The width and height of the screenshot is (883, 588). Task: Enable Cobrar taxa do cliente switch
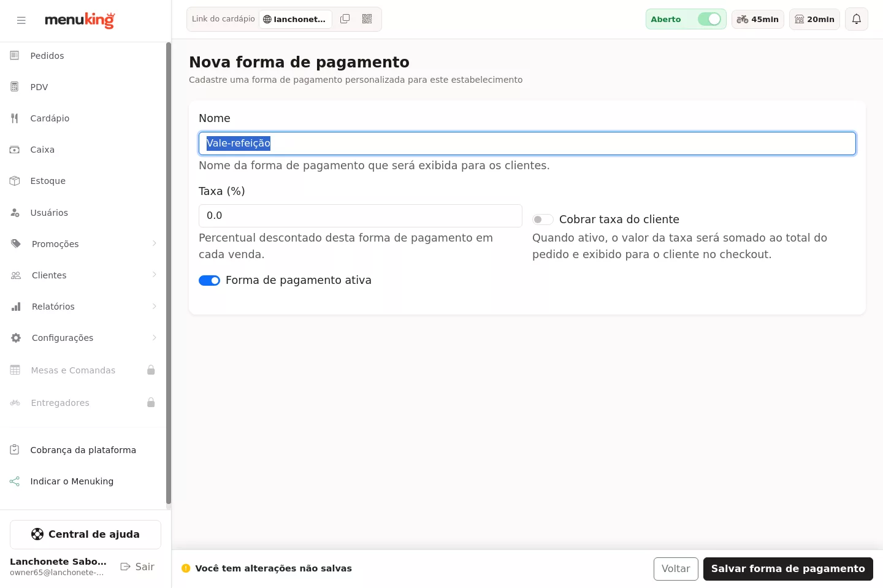pos(543,220)
